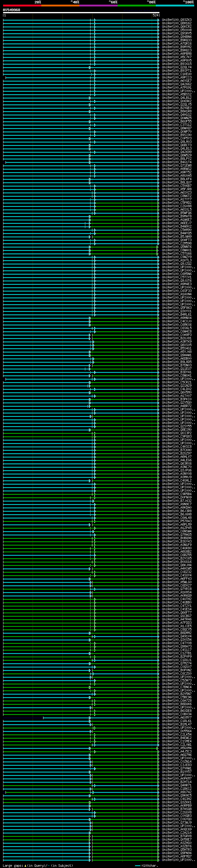This screenshot has width=197, height=868.
Task: Open hit UniRef100_B9RQ33
Action: pos(177,40)
